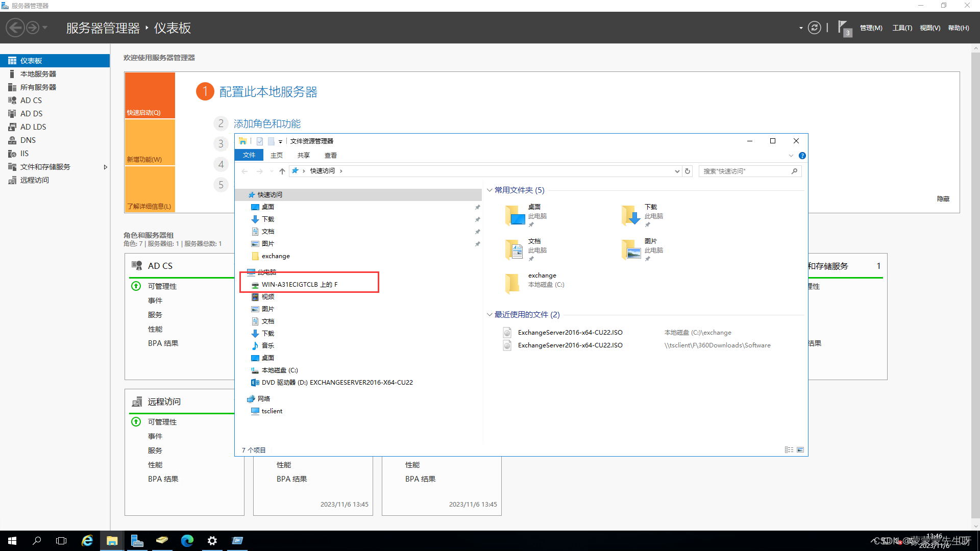980x551 pixels.
Task: Open the notifications flag icon
Action: [843, 27]
